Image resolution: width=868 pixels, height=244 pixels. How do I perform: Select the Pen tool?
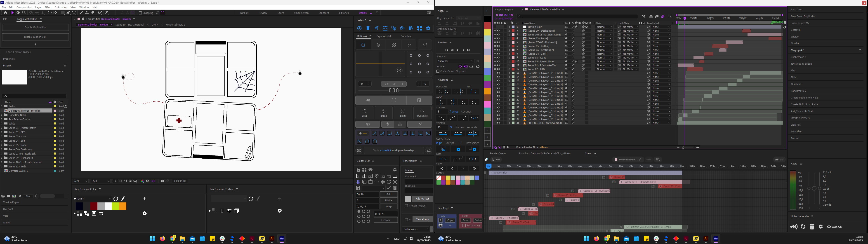pos(68,13)
